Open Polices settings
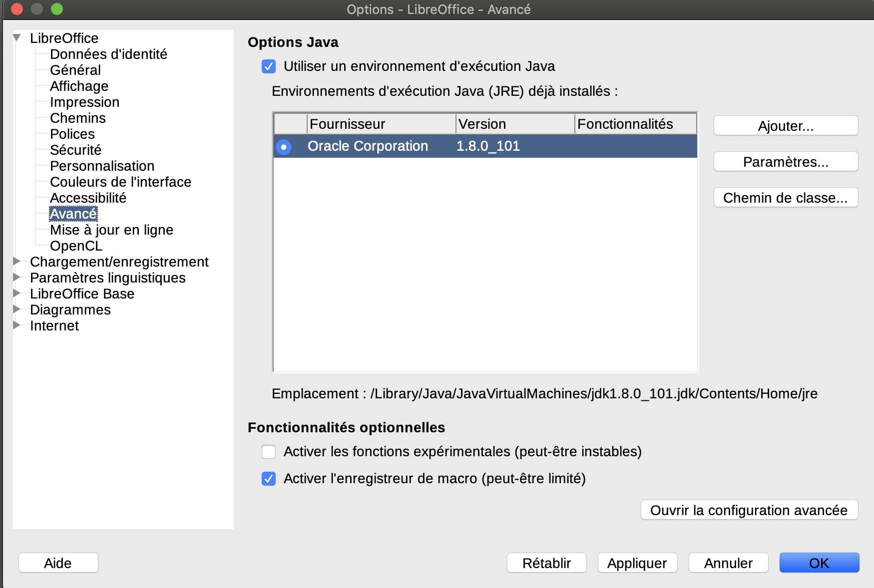 tap(72, 134)
